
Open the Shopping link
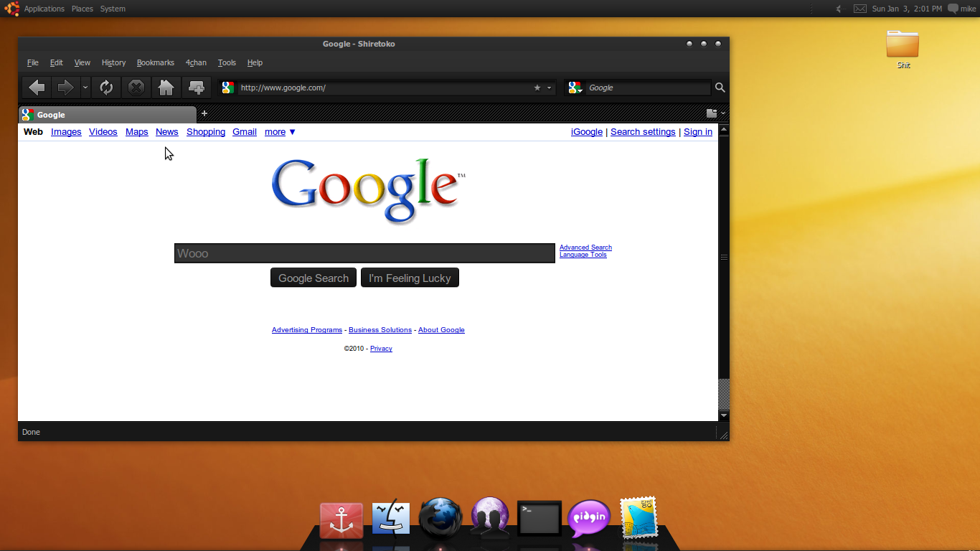coord(206,132)
